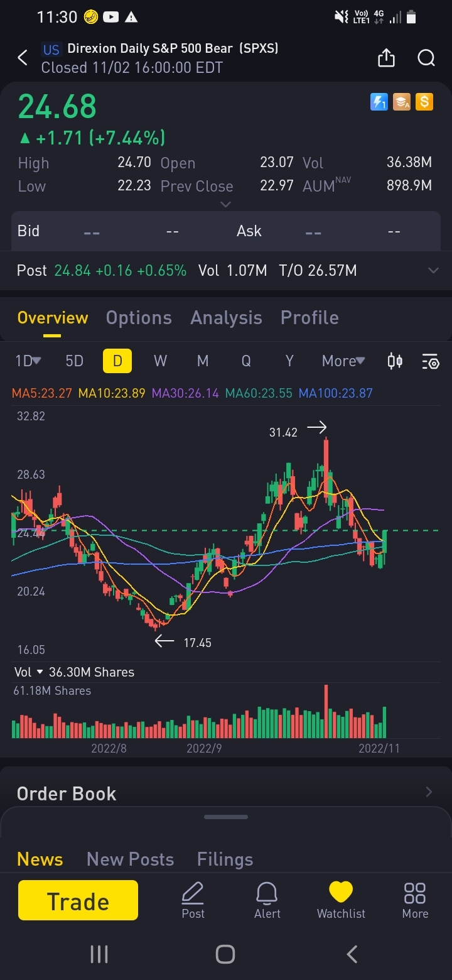Tap the Android recent apps button
The height and width of the screenshot is (980, 452).
point(99,954)
